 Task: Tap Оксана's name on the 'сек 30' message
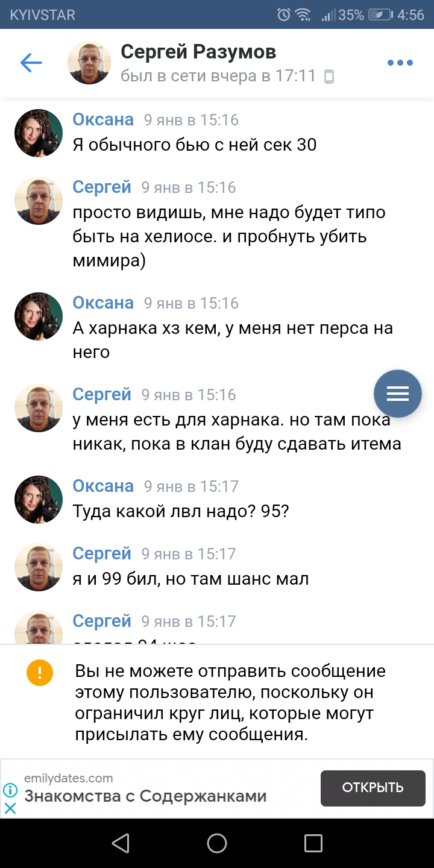103,119
